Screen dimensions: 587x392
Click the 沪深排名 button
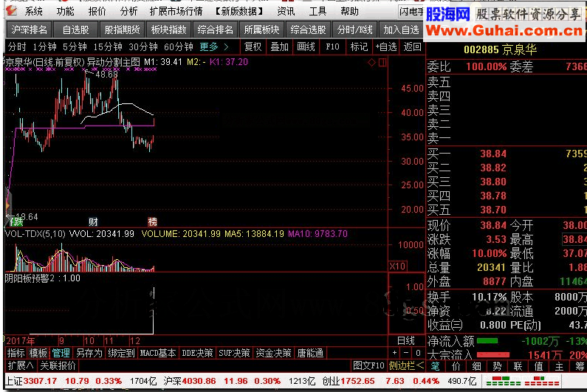[x=30, y=30]
